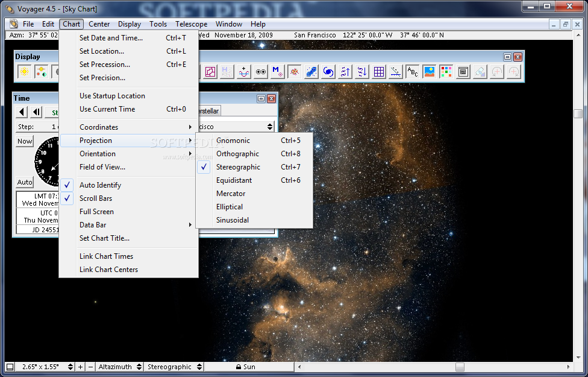Open the File menu

pos(28,24)
